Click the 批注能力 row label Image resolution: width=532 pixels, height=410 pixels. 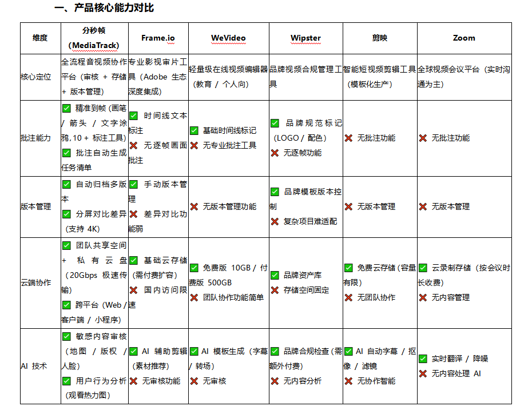[36, 138]
